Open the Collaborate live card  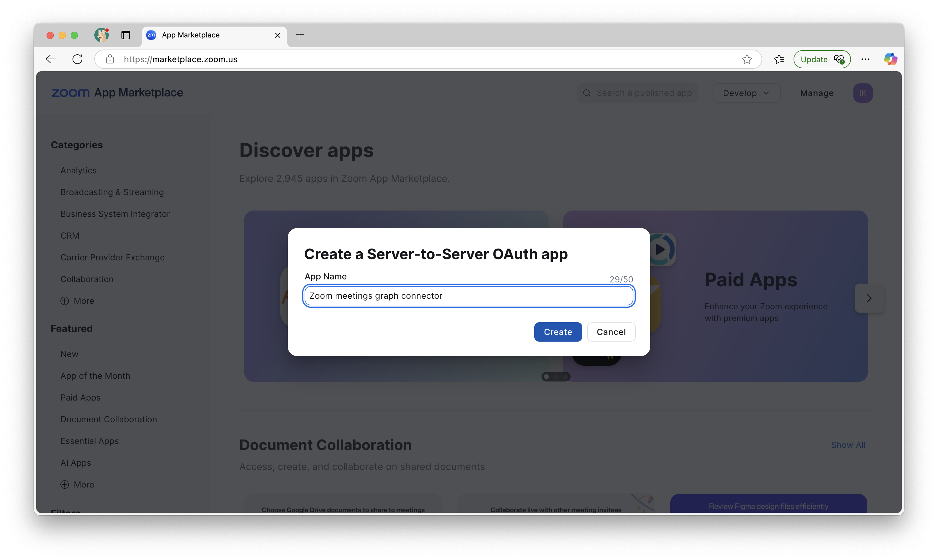pos(556,504)
